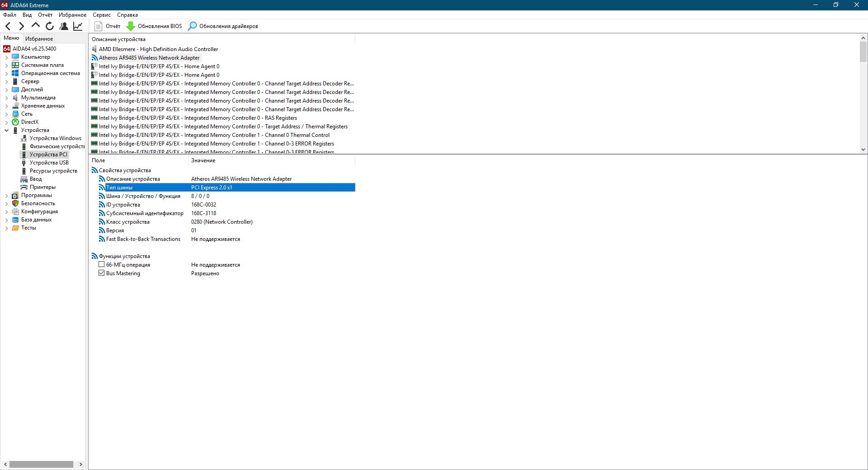Image resolution: width=868 pixels, height=470 pixels.
Task: Click the Отчёт report page icon
Action: click(99, 26)
